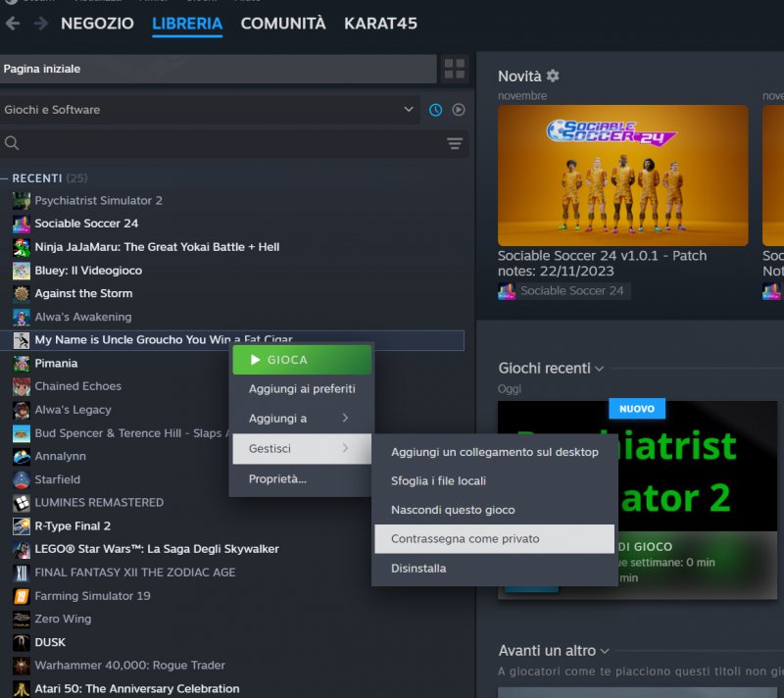Switch to the NEGOZIO tab
The image size is (784, 698).
coord(96,24)
